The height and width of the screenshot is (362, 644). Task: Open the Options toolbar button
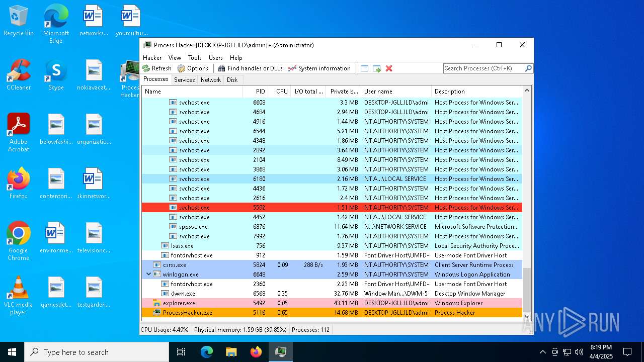(193, 68)
